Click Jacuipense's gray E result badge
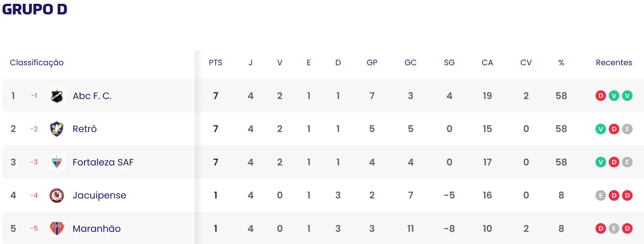The width and height of the screenshot is (644, 244). pyautogui.click(x=600, y=195)
